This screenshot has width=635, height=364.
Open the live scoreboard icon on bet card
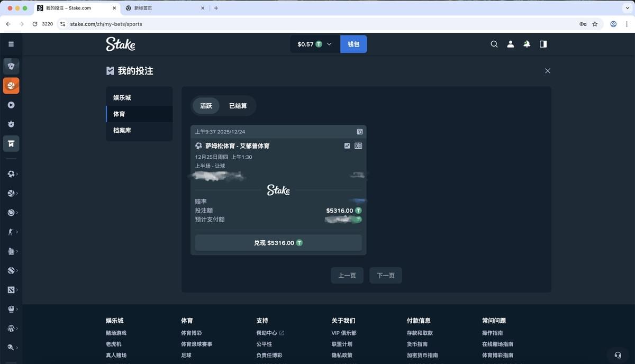click(x=358, y=146)
